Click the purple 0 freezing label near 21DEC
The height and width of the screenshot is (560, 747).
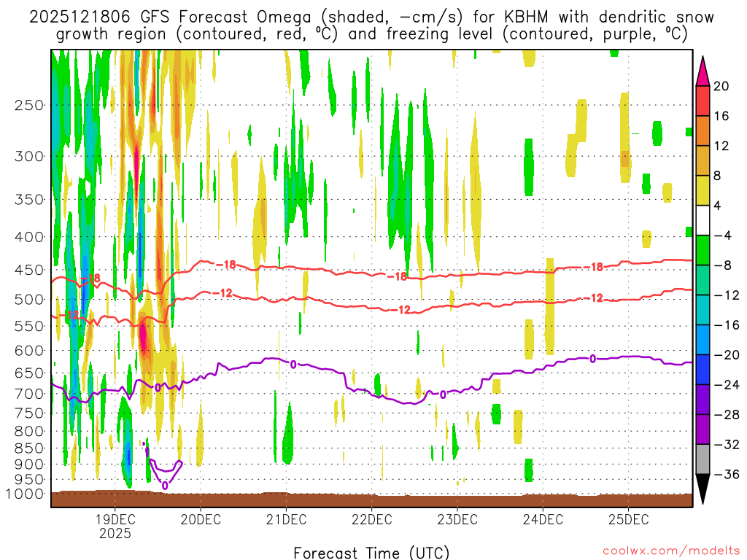293,365
